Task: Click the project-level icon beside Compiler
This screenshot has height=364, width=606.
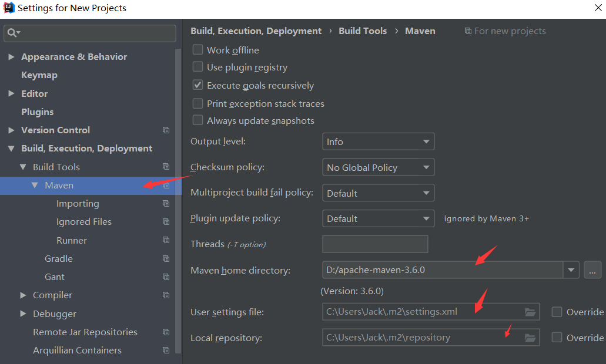Action: click(166, 295)
